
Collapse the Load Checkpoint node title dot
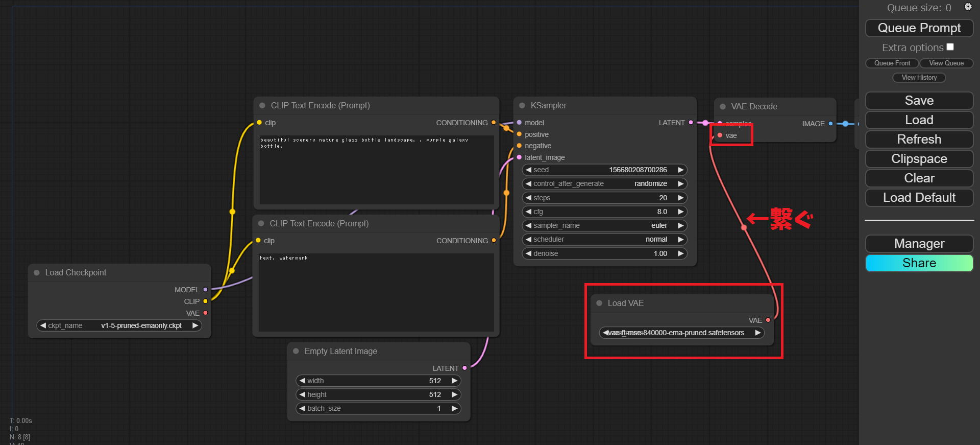point(37,273)
